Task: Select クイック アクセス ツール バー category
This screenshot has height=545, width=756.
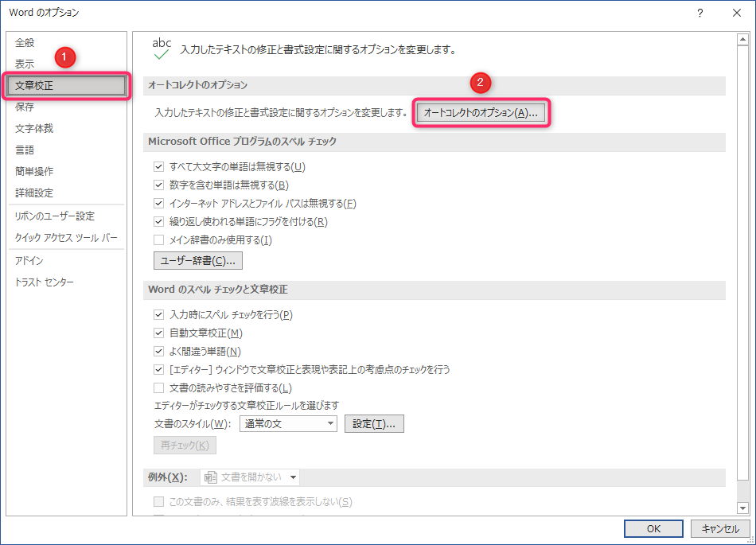Action: 66,238
